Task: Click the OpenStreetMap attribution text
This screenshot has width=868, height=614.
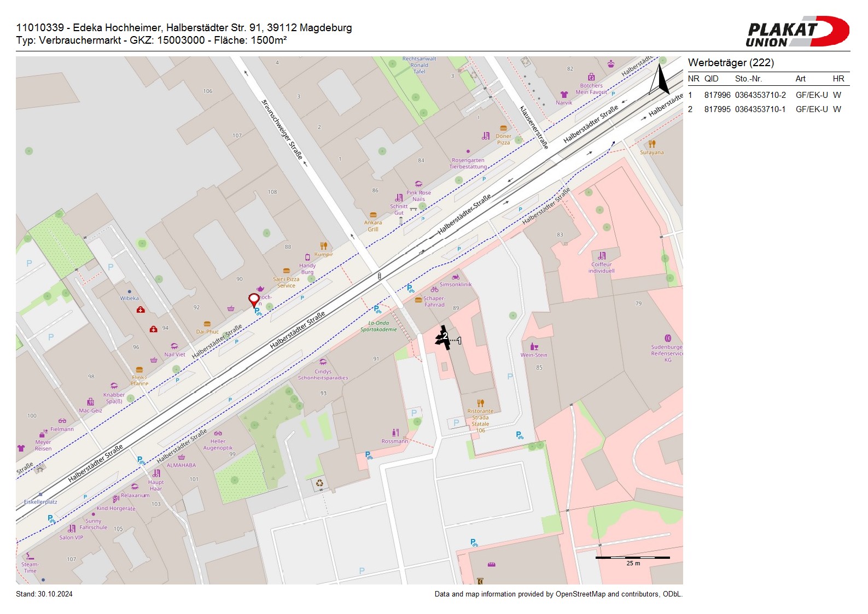Action: pyautogui.click(x=558, y=594)
